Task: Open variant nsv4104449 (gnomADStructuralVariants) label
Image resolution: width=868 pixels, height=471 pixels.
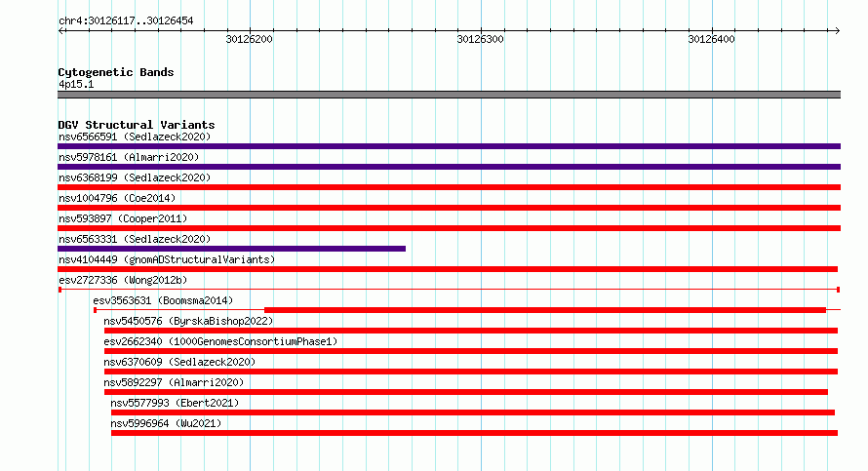Action: pos(167,259)
